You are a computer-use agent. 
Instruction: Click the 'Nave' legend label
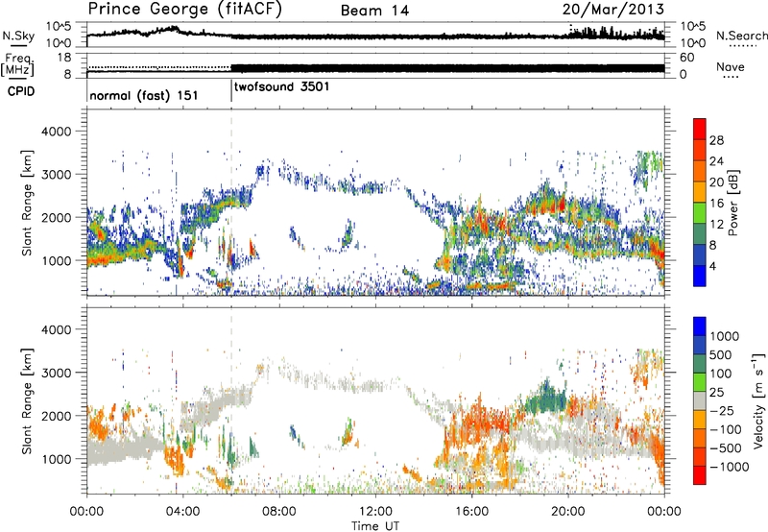click(731, 66)
